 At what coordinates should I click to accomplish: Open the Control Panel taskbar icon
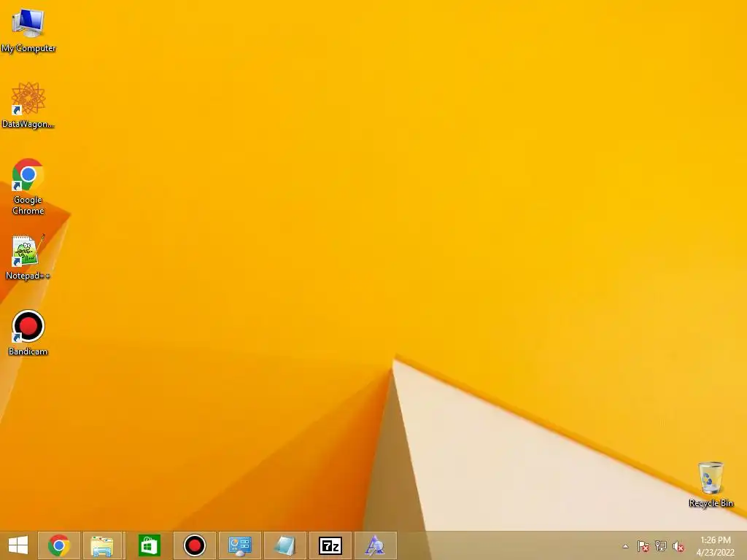coord(239,545)
